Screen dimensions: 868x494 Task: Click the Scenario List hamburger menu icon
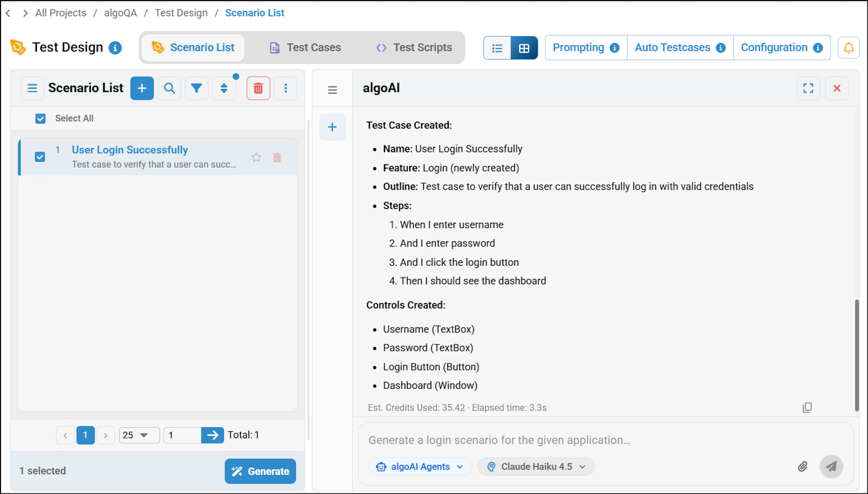pos(32,88)
